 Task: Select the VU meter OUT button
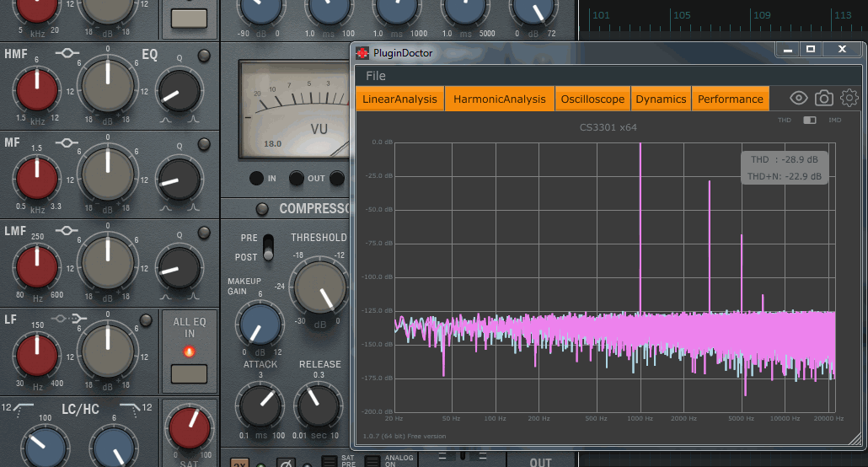pyautogui.click(x=296, y=179)
